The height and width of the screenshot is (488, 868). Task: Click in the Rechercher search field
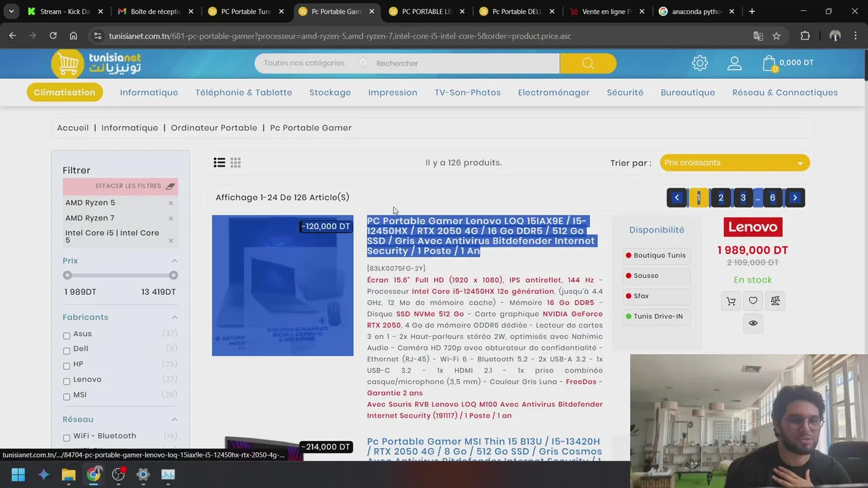pos(465,63)
